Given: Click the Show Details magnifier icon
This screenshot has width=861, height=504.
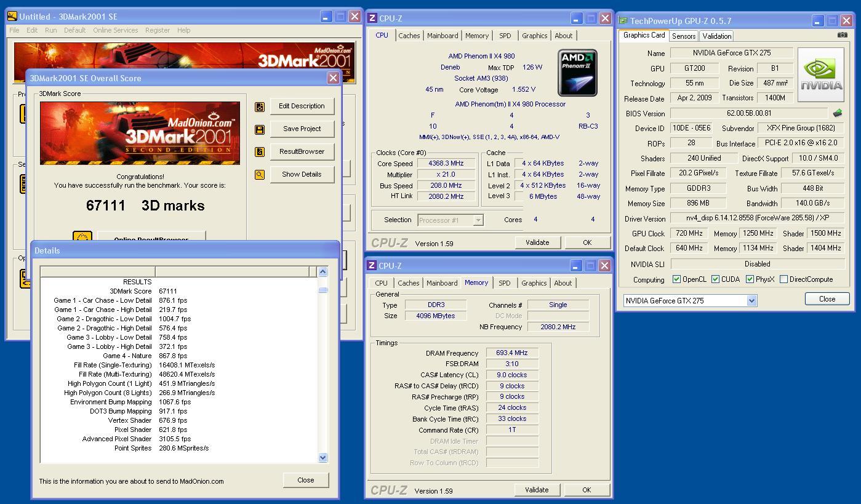Looking at the screenshot, I should [260, 175].
